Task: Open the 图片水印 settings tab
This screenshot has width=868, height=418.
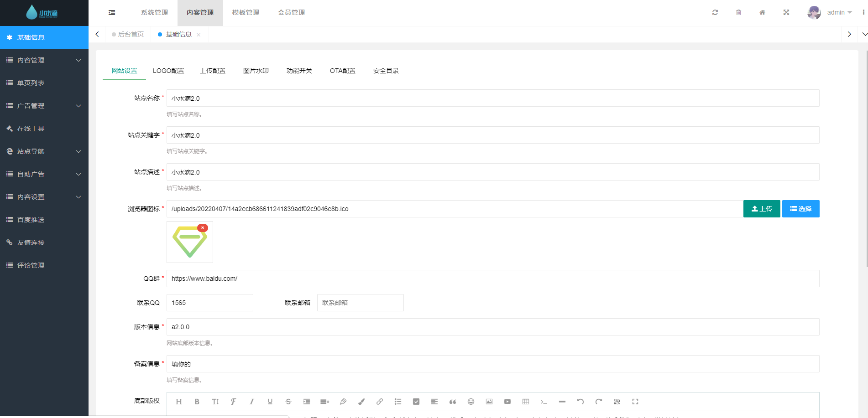Action: coord(256,71)
